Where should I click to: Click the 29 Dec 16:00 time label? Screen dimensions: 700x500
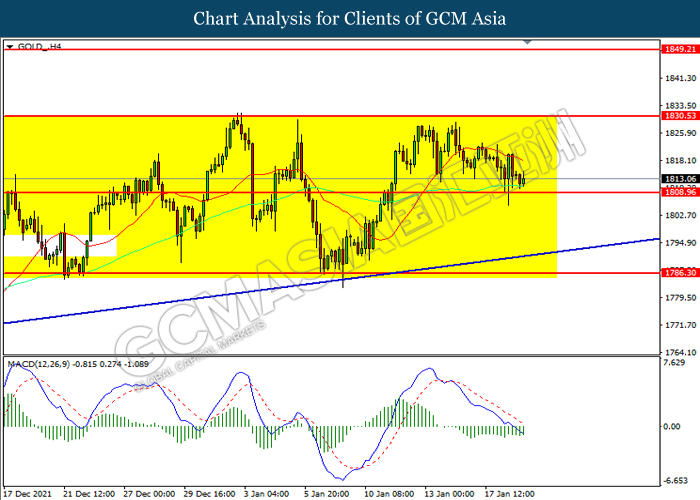[209, 494]
